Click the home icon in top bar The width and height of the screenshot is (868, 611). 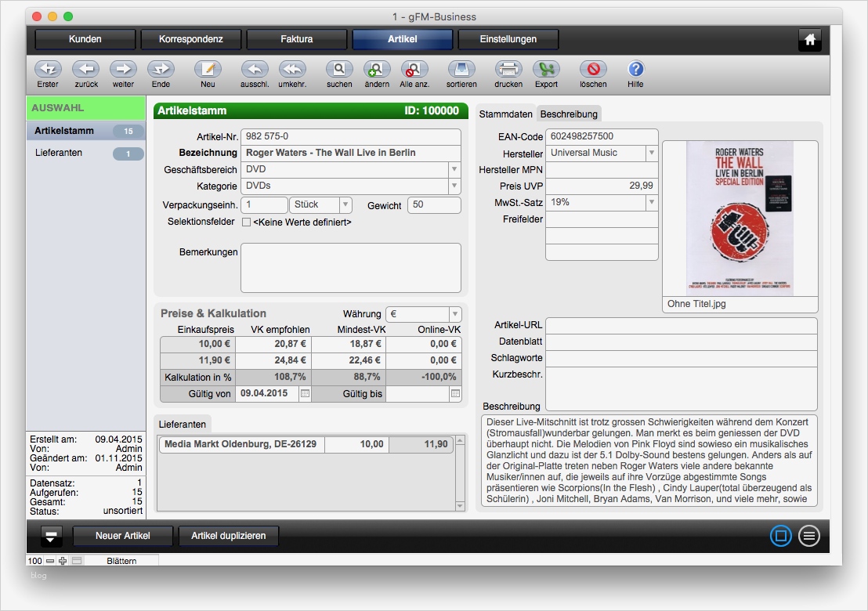[810, 39]
